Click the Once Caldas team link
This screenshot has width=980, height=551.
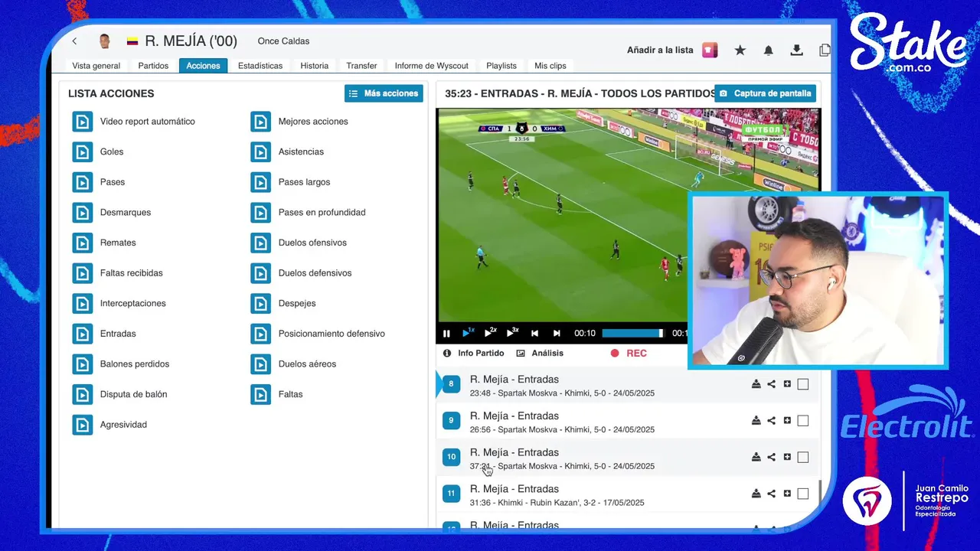point(283,41)
